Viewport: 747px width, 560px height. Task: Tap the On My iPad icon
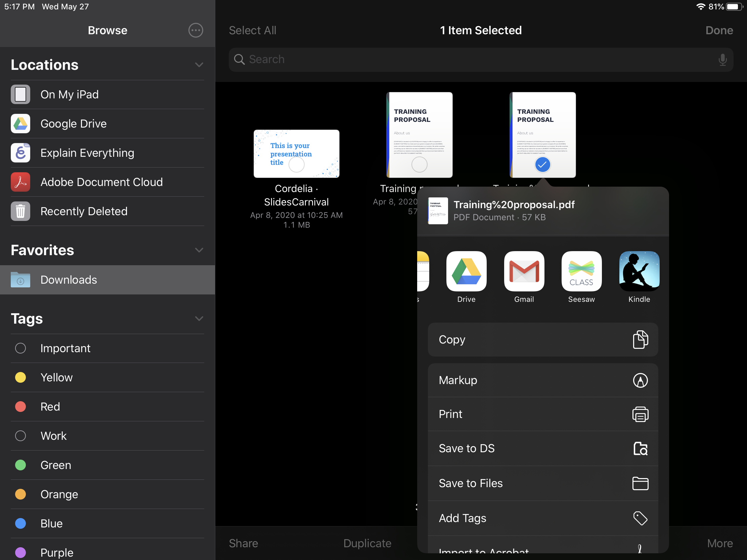point(20,95)
